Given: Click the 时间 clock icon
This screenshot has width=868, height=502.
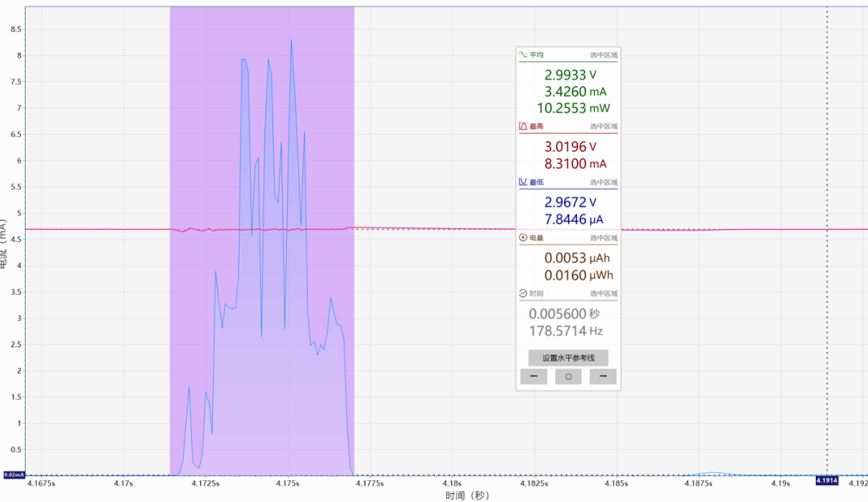Looking at the screenshot, I should click(522, 293).
